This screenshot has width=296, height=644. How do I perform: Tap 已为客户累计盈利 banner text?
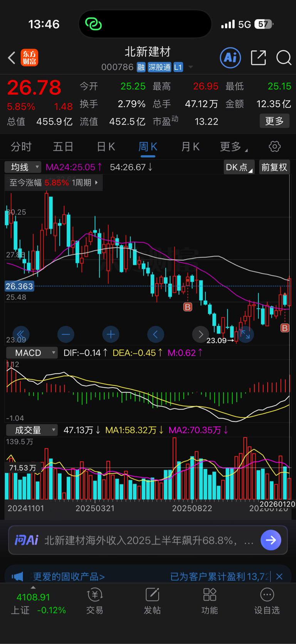[x=220, y=577]
